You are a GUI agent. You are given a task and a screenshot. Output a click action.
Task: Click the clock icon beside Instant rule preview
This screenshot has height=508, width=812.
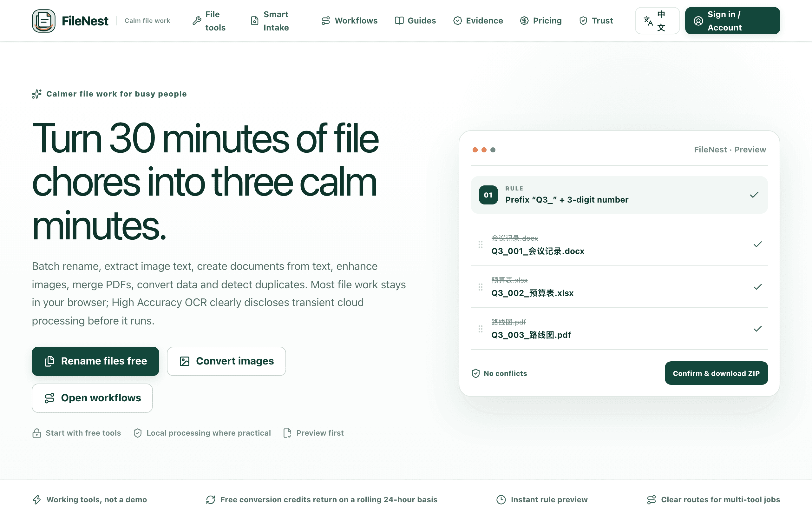click(x=501, y=500)
